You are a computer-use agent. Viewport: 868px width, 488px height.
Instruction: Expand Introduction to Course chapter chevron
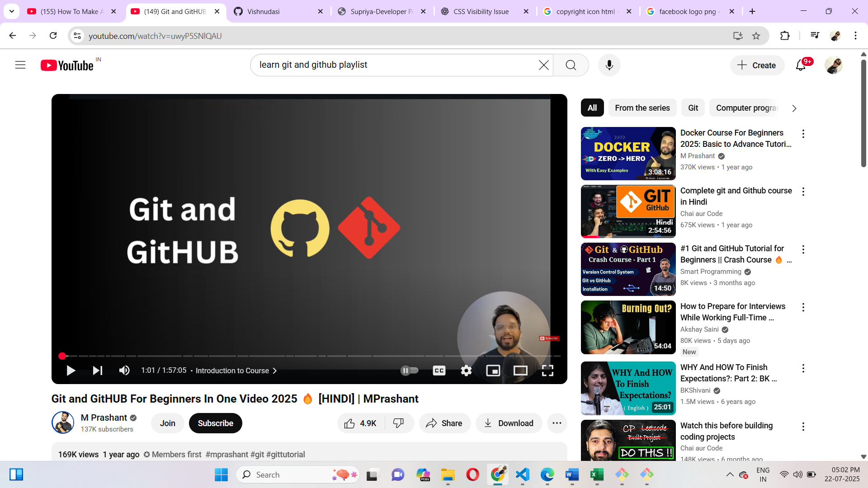pyautogui.click(x=274, y=371)
